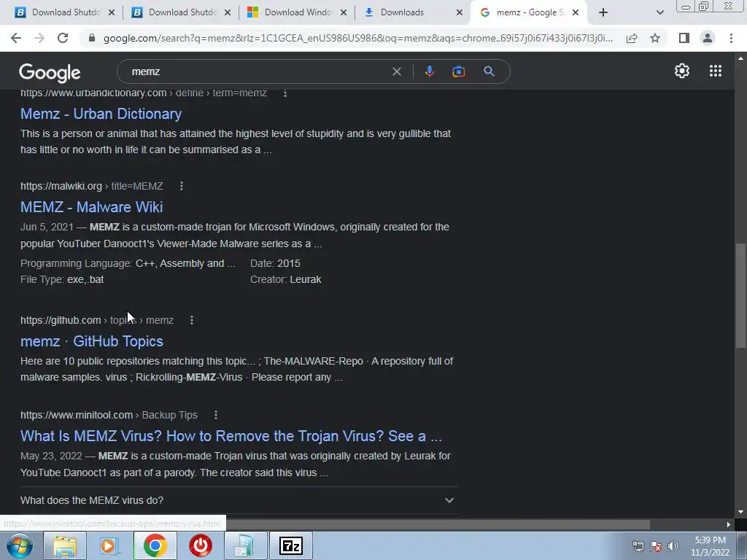Click the https://github.com breadcrumb text
The image size is (747, 560).
[61, 321]
